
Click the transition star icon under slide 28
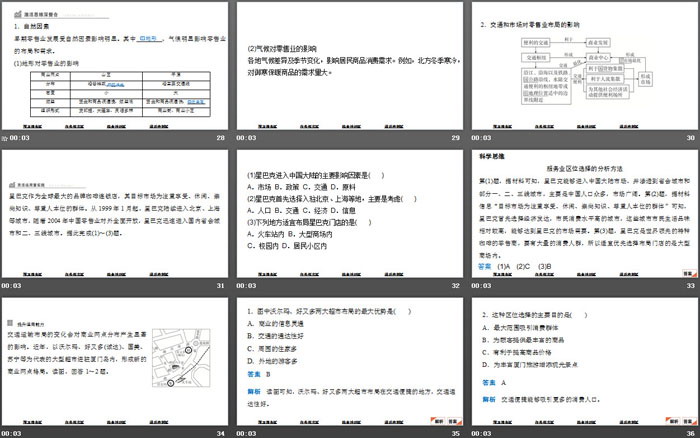click(4, 138)
